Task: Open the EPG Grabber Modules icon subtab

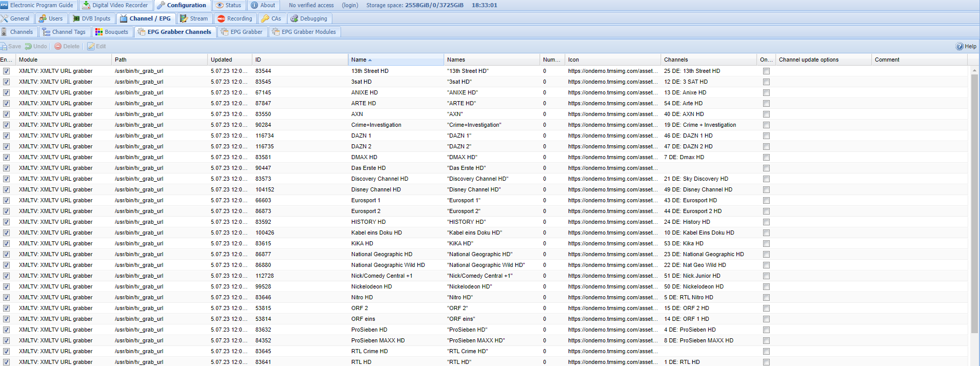Action: coord(304,32)
